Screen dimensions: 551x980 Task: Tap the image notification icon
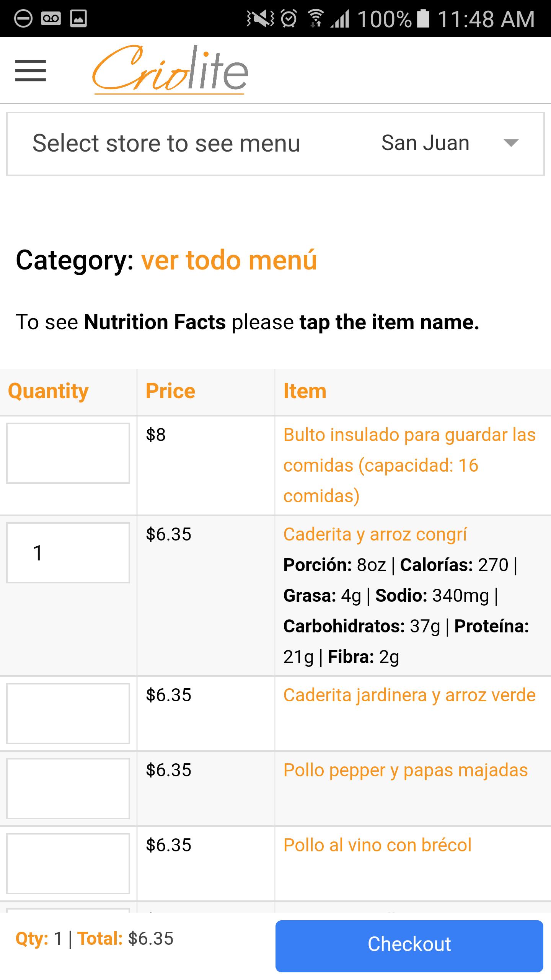coord(78,18)
